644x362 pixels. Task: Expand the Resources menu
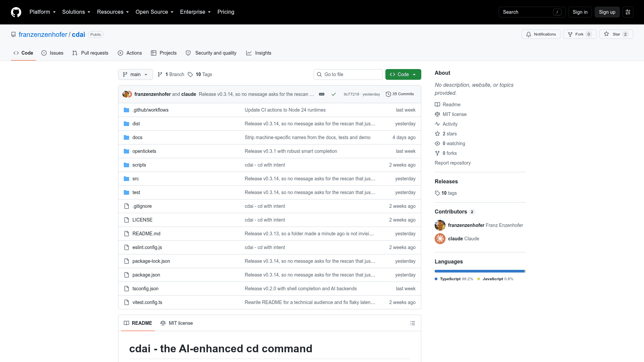coord(113,12)
